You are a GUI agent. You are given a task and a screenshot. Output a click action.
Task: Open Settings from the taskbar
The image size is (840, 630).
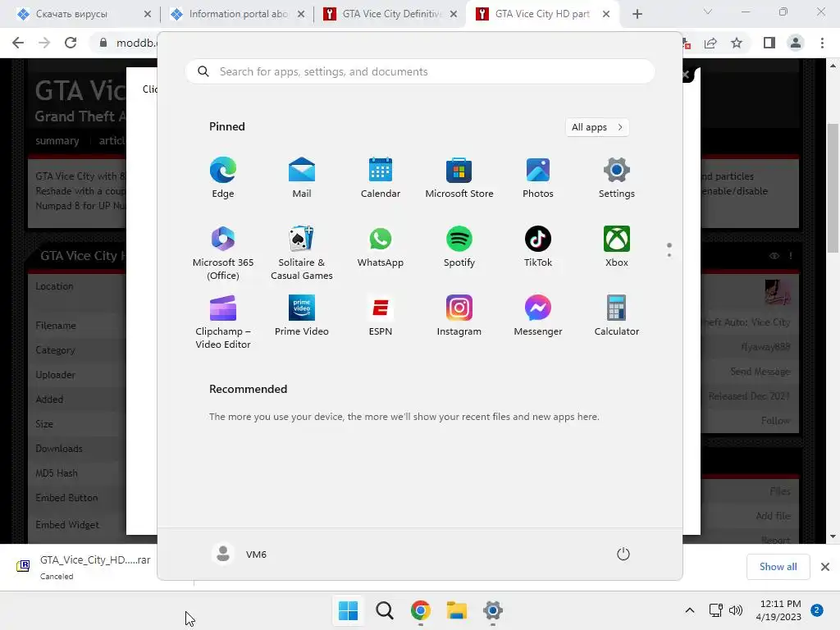click(493, 610)
